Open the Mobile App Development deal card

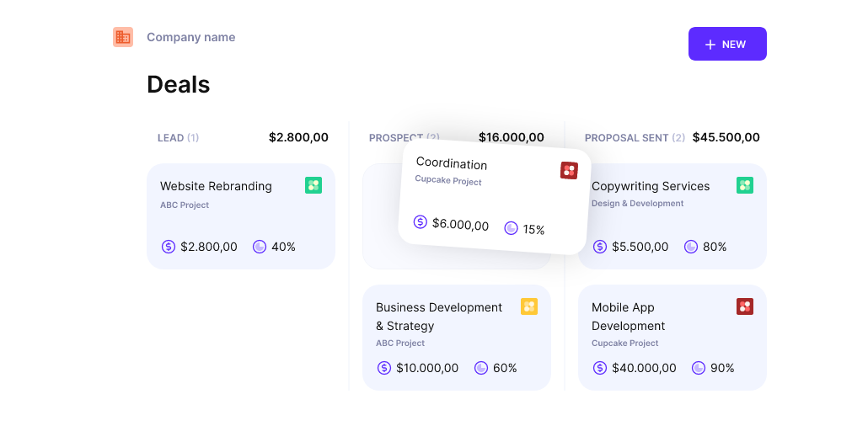pos(672,338)
